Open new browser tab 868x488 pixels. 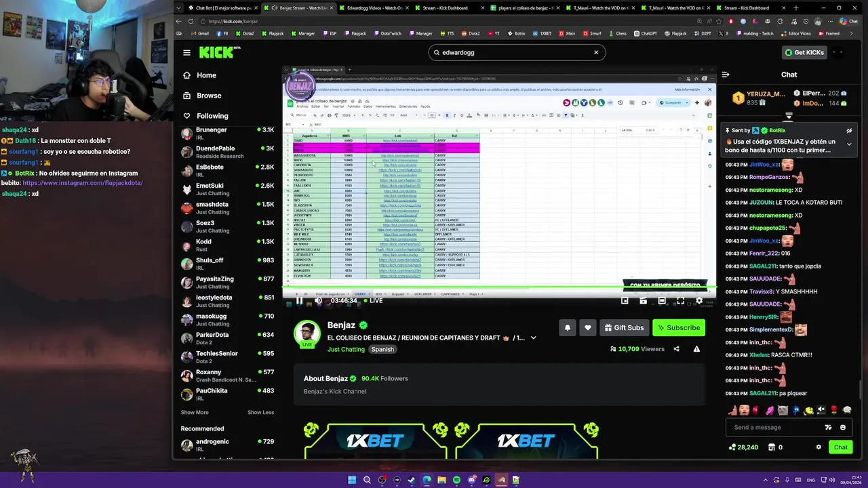(x=796, y=8)
